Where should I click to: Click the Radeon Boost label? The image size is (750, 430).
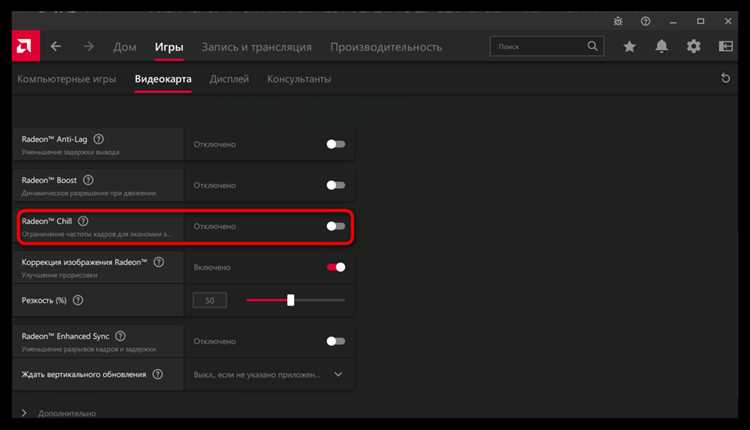49,180
